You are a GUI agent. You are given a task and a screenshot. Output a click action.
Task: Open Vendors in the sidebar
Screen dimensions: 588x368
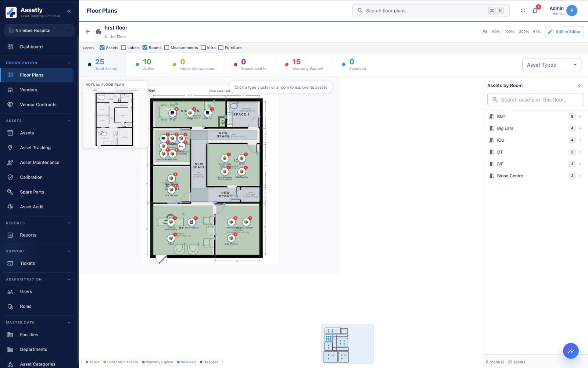click(37, 90)
